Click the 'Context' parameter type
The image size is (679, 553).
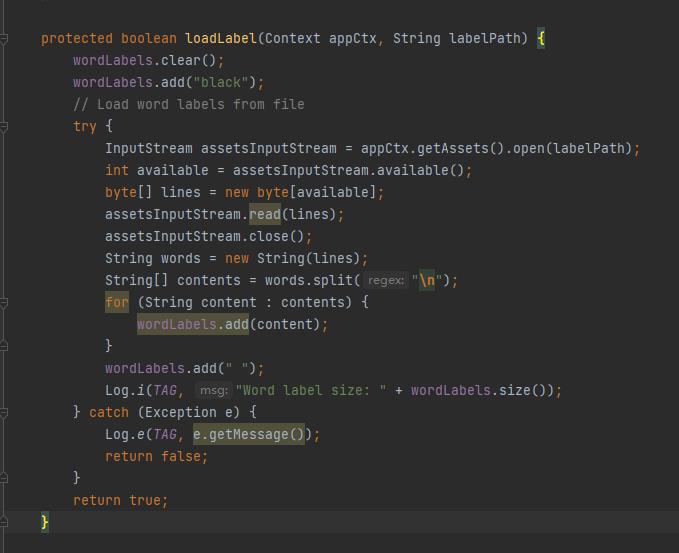tap(293, 39)
